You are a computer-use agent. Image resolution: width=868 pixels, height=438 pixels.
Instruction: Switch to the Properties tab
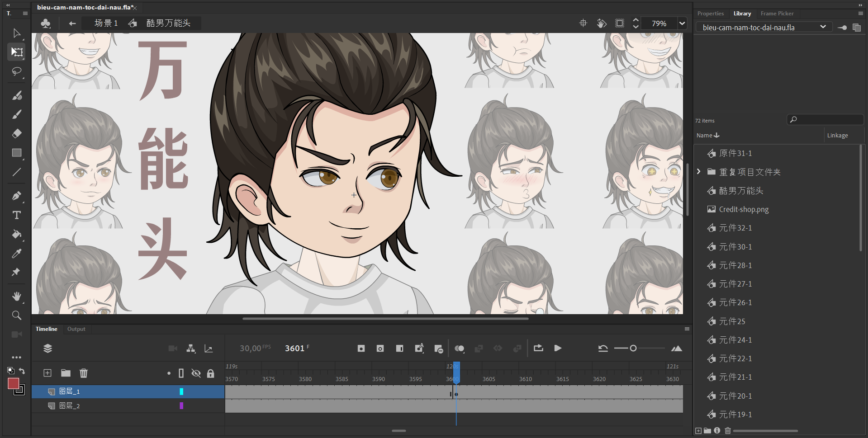point(710,14)
